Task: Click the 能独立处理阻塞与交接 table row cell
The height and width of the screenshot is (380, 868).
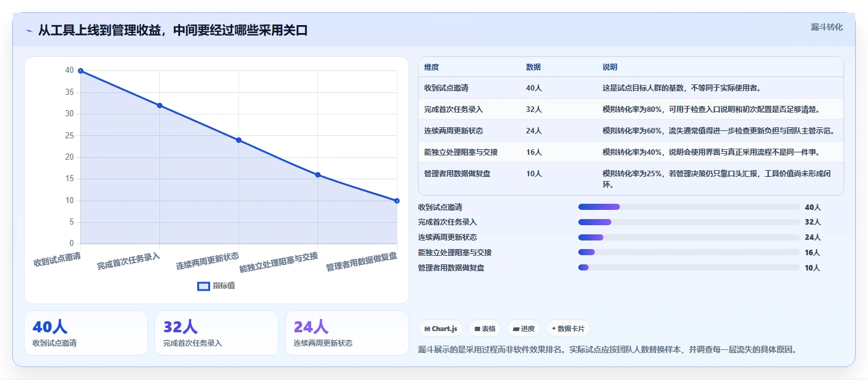Action: click(461, 152)
